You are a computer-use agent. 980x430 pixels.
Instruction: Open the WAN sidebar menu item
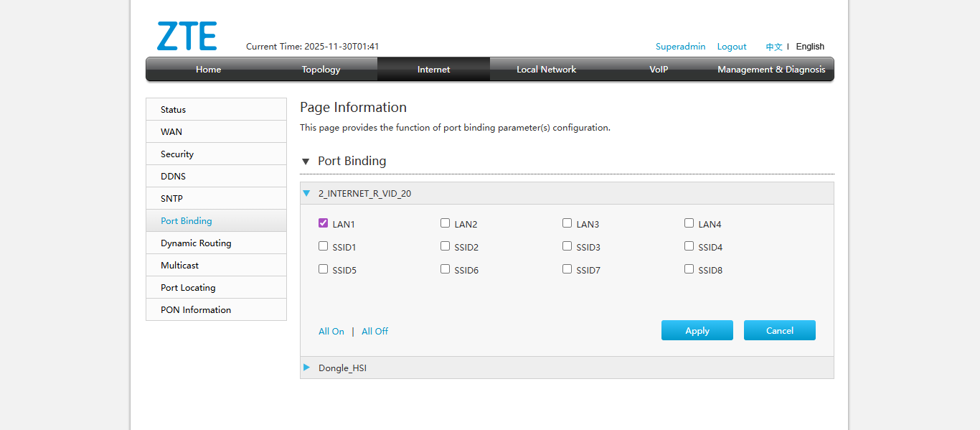(171, 131)
